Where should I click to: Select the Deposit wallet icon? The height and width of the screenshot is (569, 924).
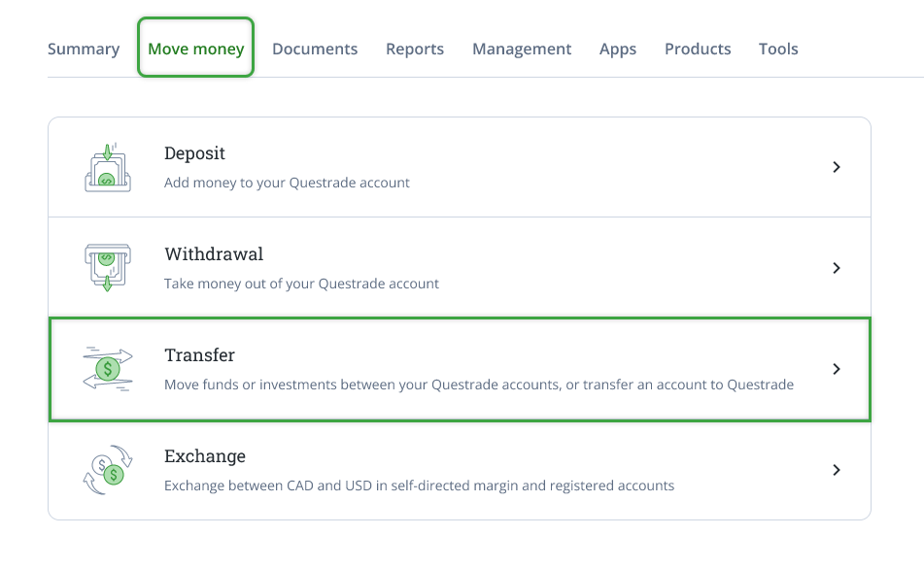pyautogui.click(x=107, y=166)
